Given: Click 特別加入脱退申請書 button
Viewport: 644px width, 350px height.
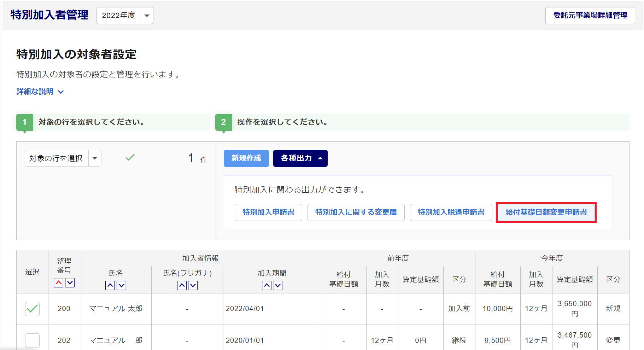Looking at the screenshot, I should (451, 212).
